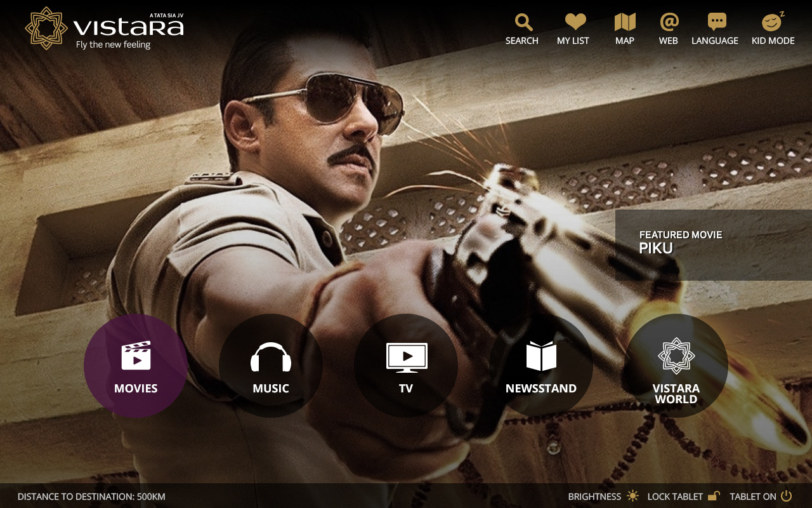Change the Language via speech bubble icon

(x=717, y=22)
